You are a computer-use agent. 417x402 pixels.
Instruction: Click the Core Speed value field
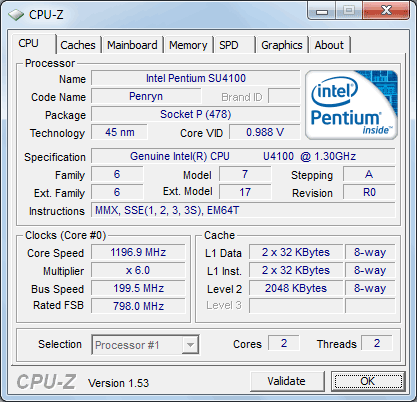tap(138, 252)
